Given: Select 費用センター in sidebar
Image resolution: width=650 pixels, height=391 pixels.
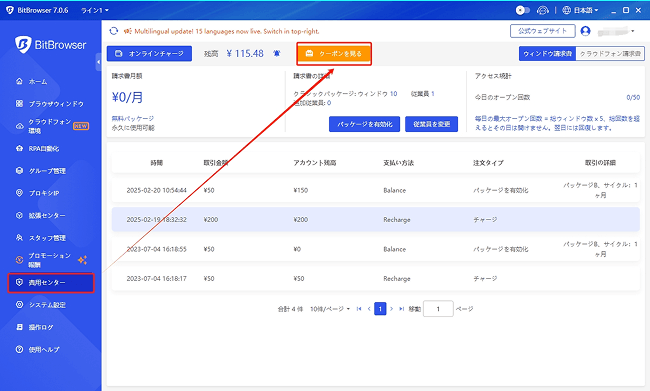Looking at the screenshot, I should click(x=51, y=283).
